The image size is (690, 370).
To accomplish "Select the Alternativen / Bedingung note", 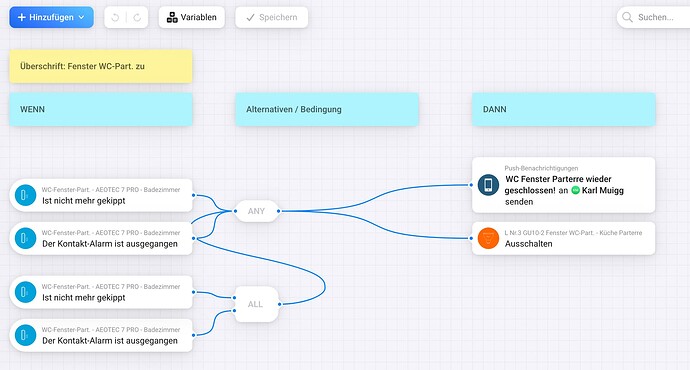I will pyautogui.click(x=327, y=109).
